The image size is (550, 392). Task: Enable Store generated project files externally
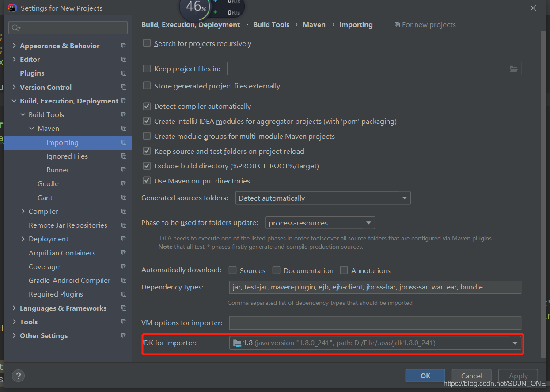tap(147, 86)
